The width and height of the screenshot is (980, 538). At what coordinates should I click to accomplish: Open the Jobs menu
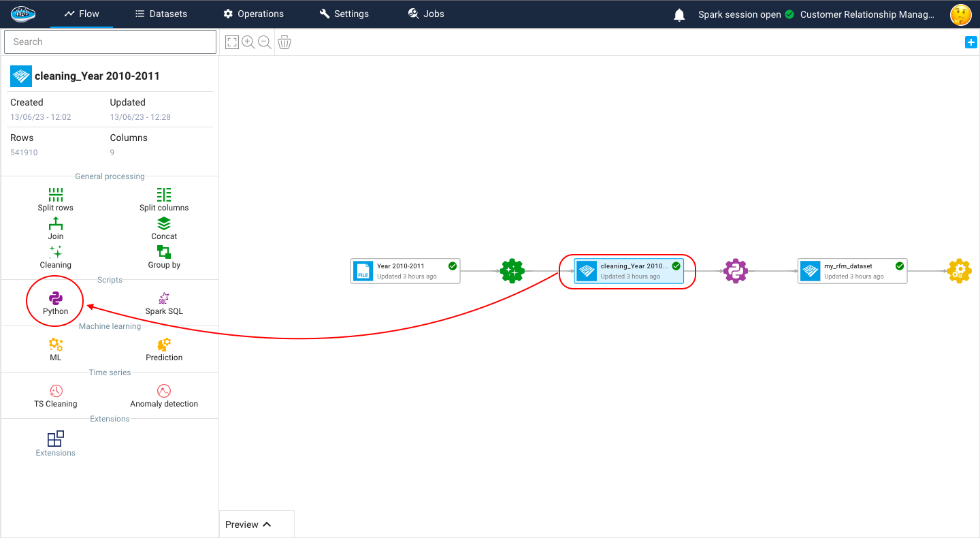pyautogui.click(x=426, y=13)
